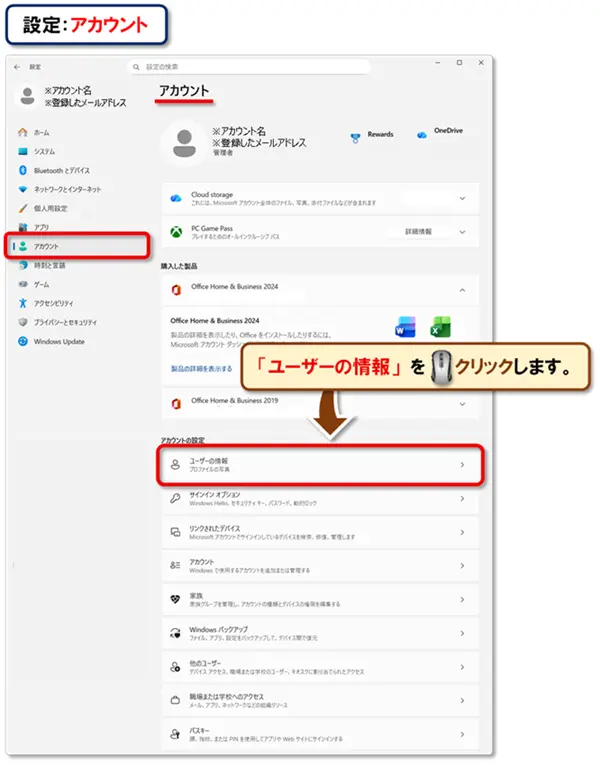Click the search magnifier icon

tap(136, 67)
